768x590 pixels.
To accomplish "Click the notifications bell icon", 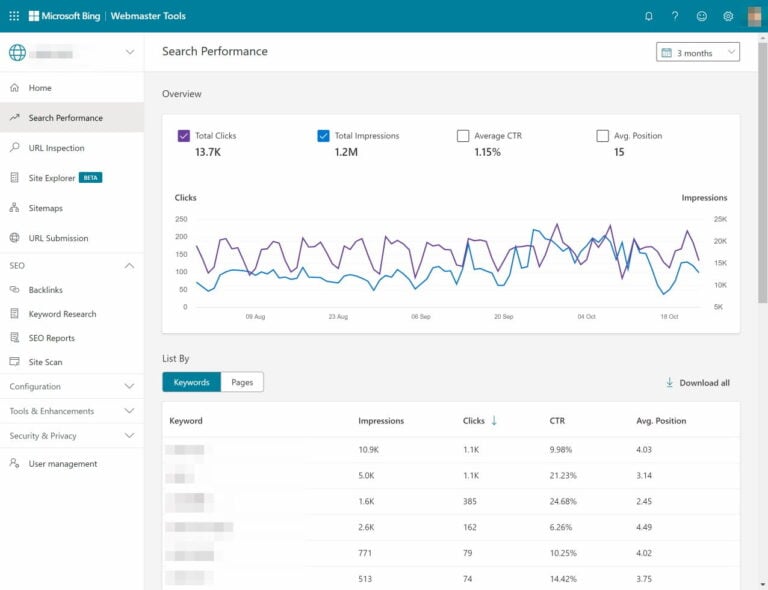I will point(649,16).
